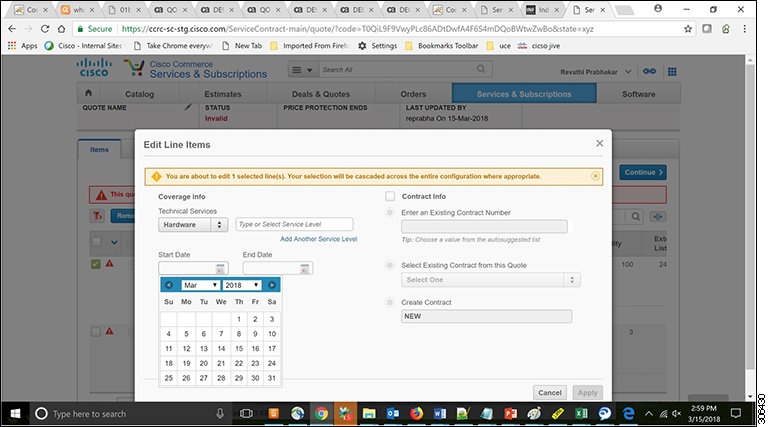Screen dimensions: 768x427
Task: Open the Catalog tab
Action: pyautogui.click(x=139, y=94)
